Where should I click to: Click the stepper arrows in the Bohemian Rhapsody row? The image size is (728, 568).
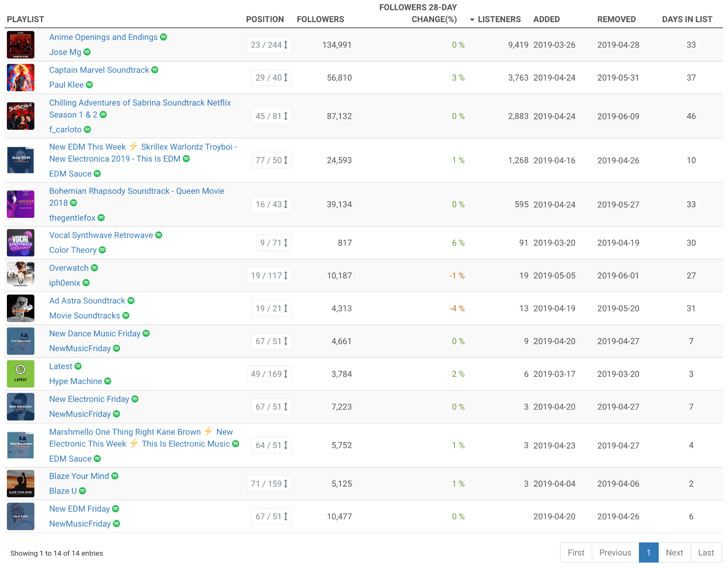pos(285,204)
